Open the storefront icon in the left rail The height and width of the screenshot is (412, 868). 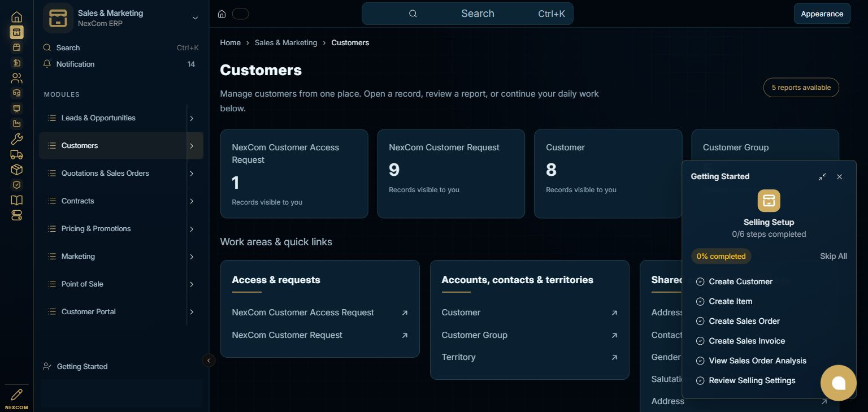coord(17,47)
